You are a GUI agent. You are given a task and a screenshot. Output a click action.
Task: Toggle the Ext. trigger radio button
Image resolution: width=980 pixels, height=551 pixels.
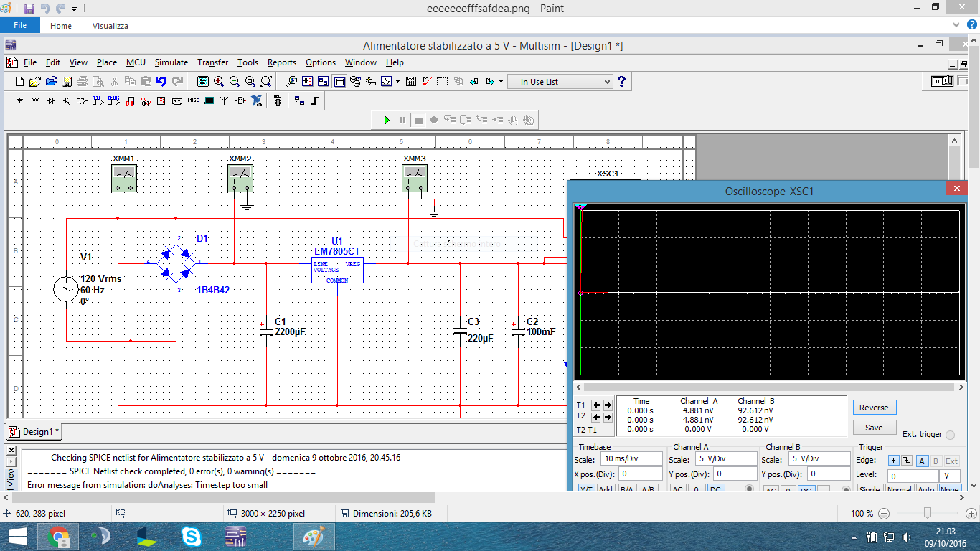point(951,435)
